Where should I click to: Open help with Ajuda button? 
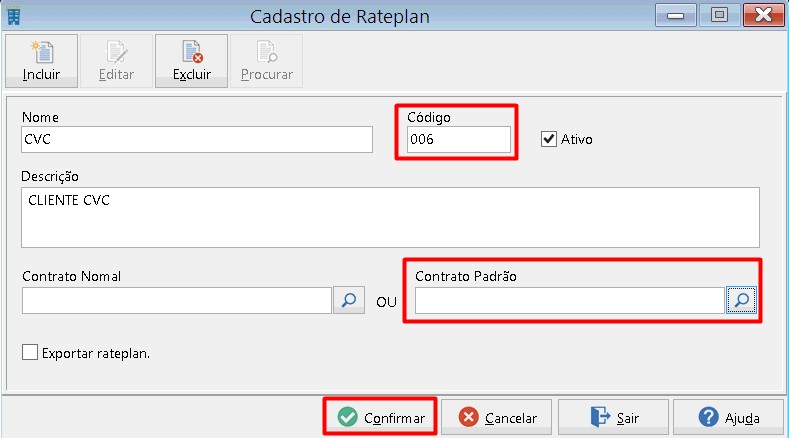point(729,417)
